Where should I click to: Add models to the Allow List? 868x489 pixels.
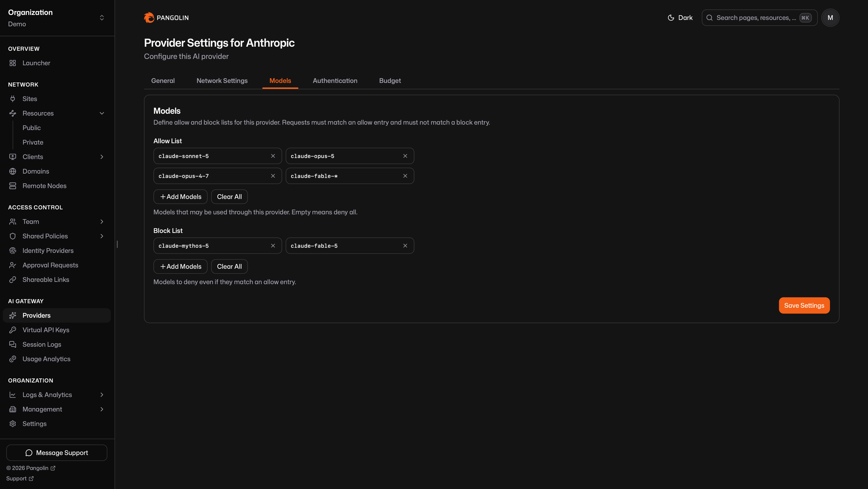pyautogui.click(x=180, y=197)
